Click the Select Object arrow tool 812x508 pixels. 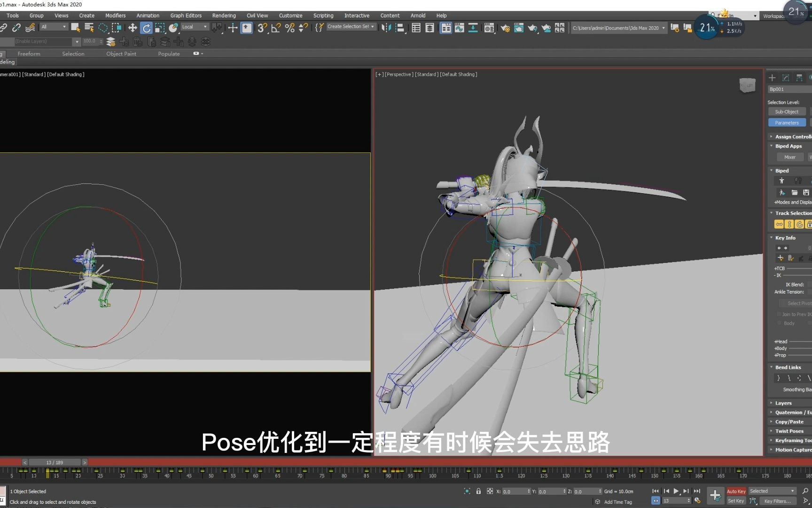click(x=75, y=28)
